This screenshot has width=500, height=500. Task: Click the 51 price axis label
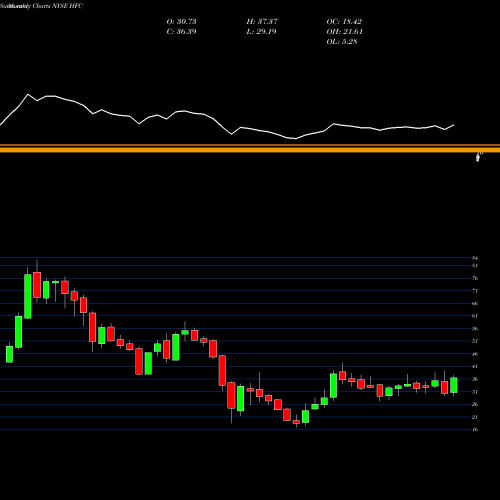click(x=475, y=341)
